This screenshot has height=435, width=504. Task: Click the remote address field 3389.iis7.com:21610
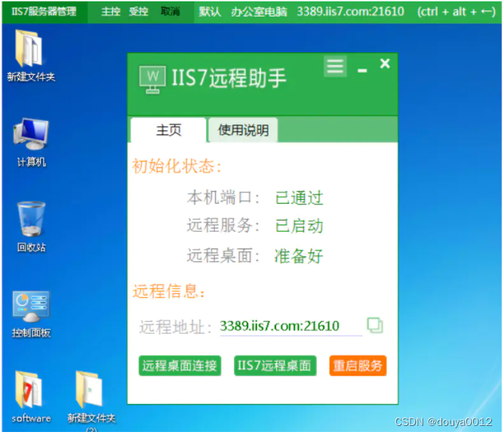[291, 326]
